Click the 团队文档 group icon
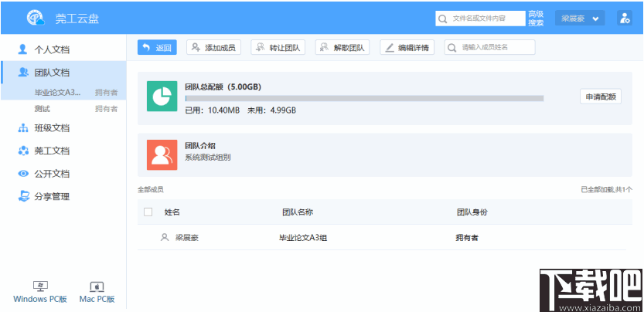 coord(23,73)
